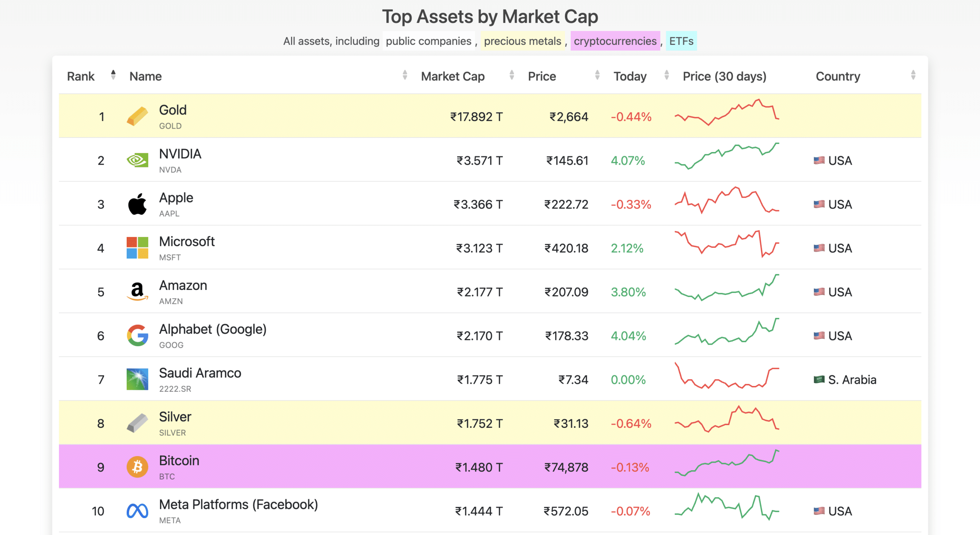
Task: Sort by Price column arrows
Action: (597, 75)
